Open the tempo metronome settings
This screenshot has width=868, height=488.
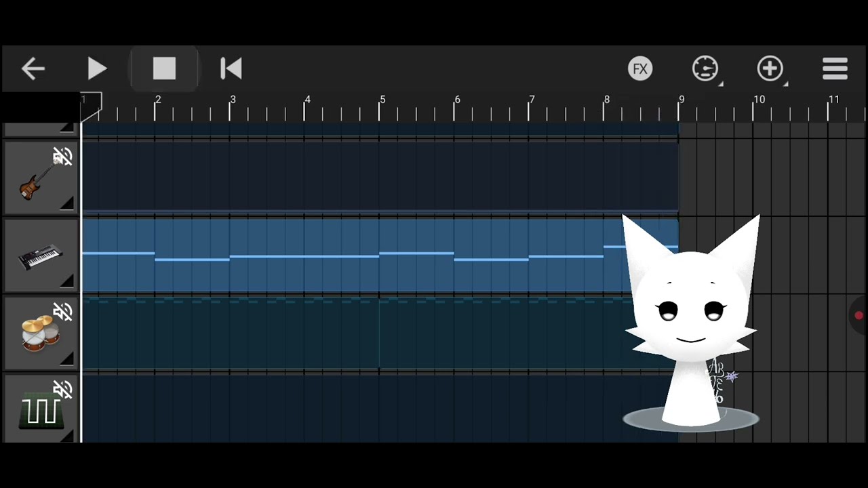[x=705, y=68]
